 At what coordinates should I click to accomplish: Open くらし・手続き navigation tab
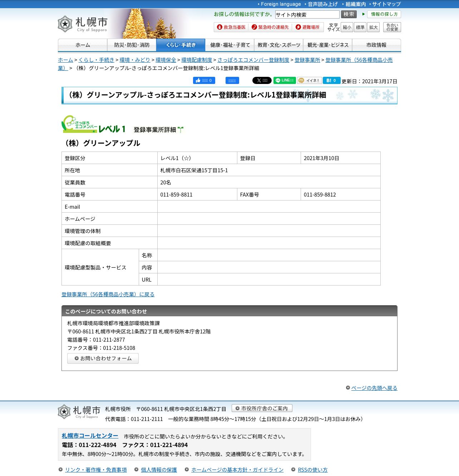[181, 45]
